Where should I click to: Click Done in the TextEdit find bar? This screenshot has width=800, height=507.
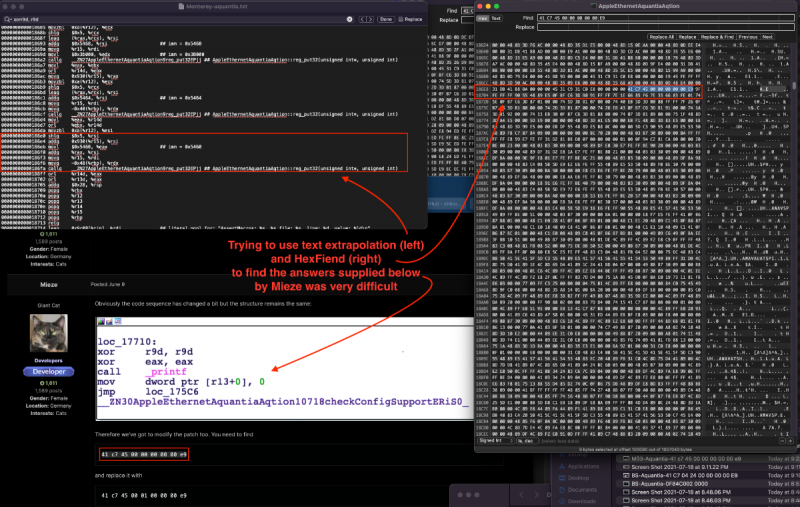pos(386,19)
